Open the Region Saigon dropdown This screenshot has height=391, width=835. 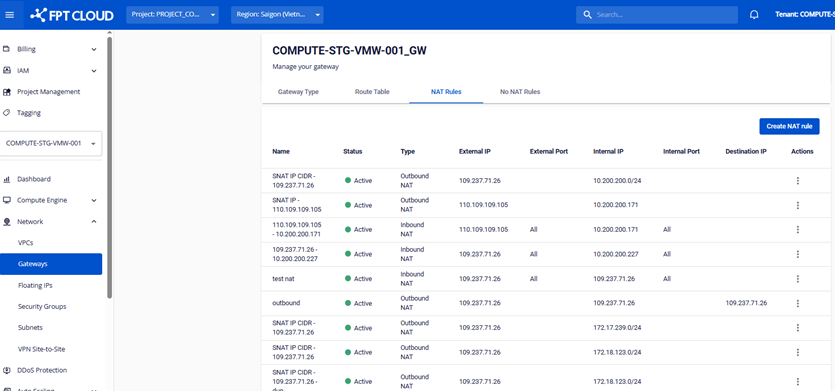277,15
